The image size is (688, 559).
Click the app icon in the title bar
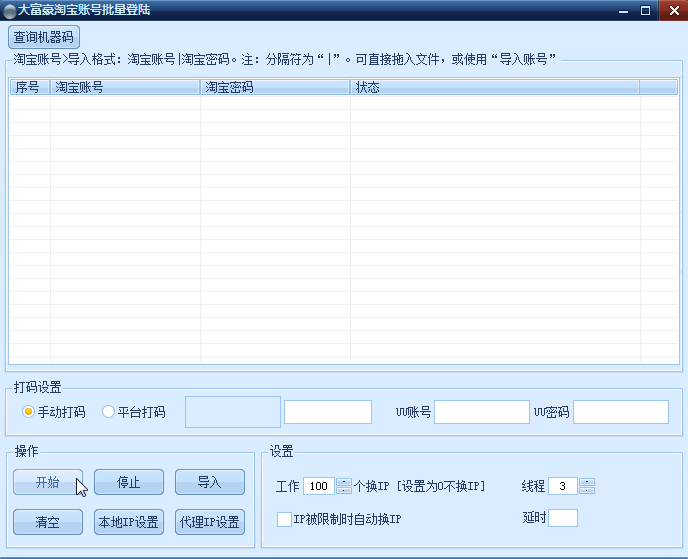tap(9, 11)
